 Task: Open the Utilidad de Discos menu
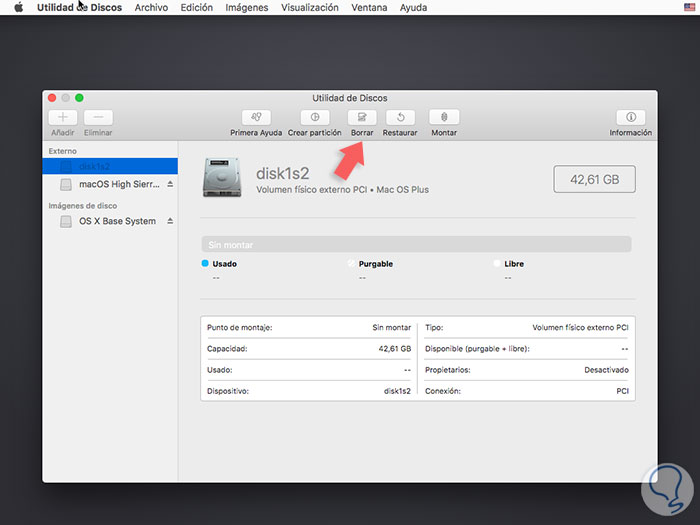point(79,8)
